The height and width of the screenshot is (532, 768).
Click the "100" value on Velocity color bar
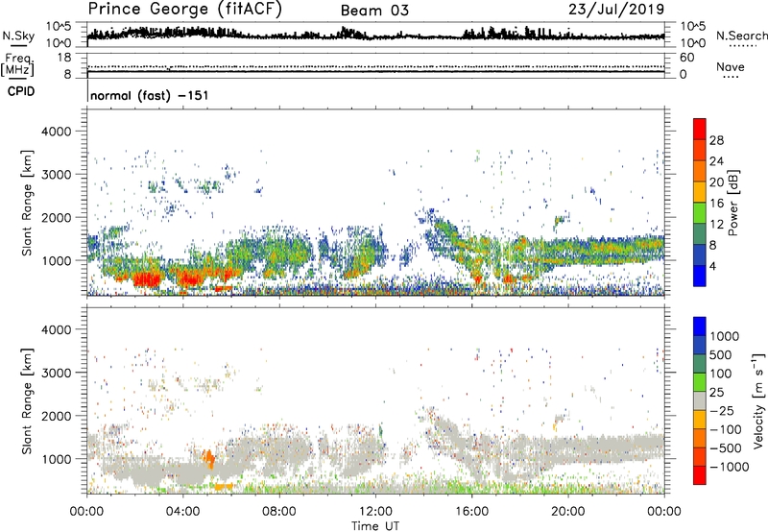coord(721,374)
